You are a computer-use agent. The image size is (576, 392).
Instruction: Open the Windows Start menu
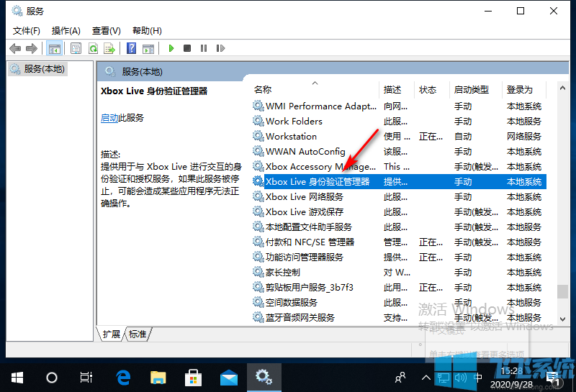17,378
